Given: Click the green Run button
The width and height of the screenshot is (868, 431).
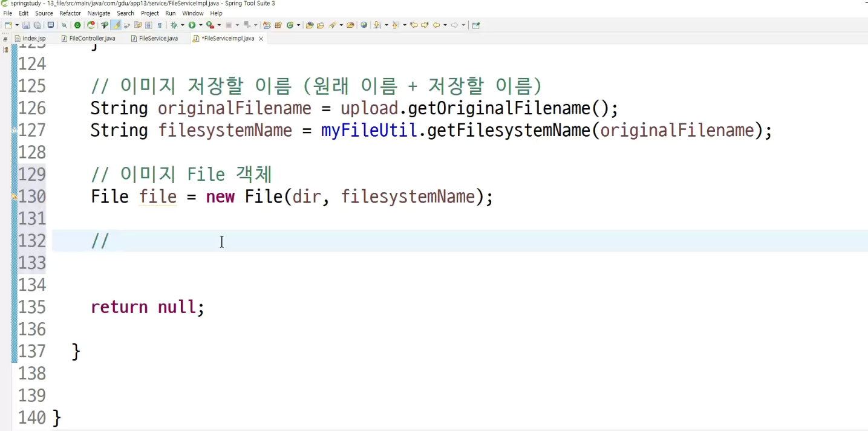Looking at the screenshot, I should point(192,25).
